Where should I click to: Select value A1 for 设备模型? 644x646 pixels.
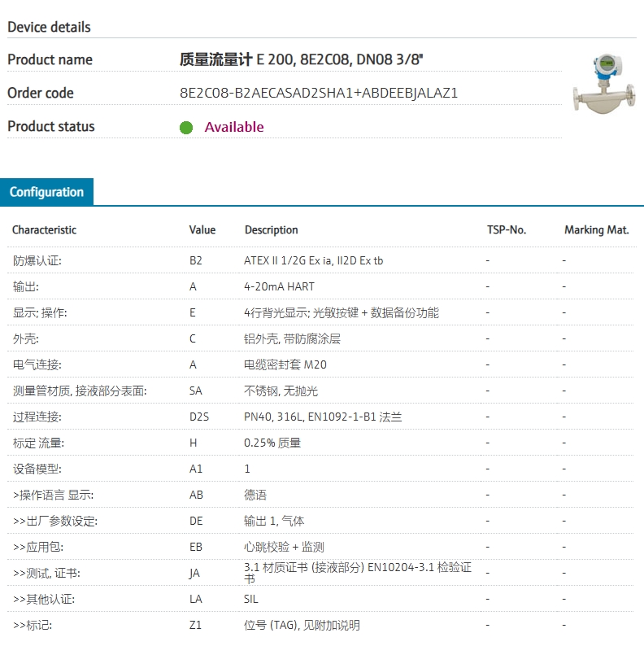(196, 469)
